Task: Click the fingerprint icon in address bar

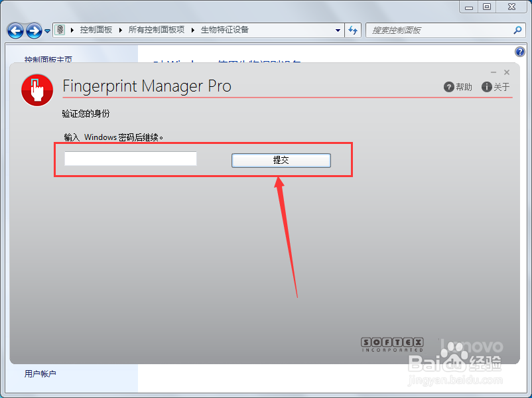Action: [60, 30]
